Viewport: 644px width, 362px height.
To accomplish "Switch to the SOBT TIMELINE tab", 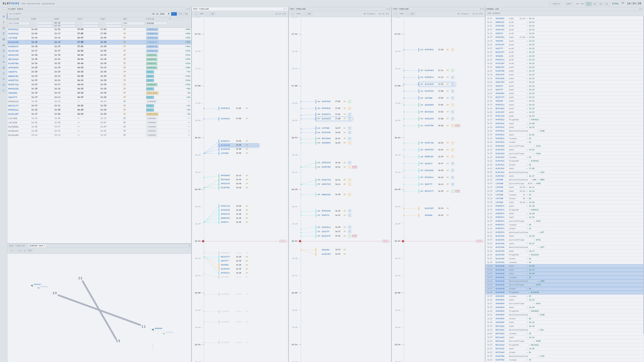I will [x=17, y=246].
